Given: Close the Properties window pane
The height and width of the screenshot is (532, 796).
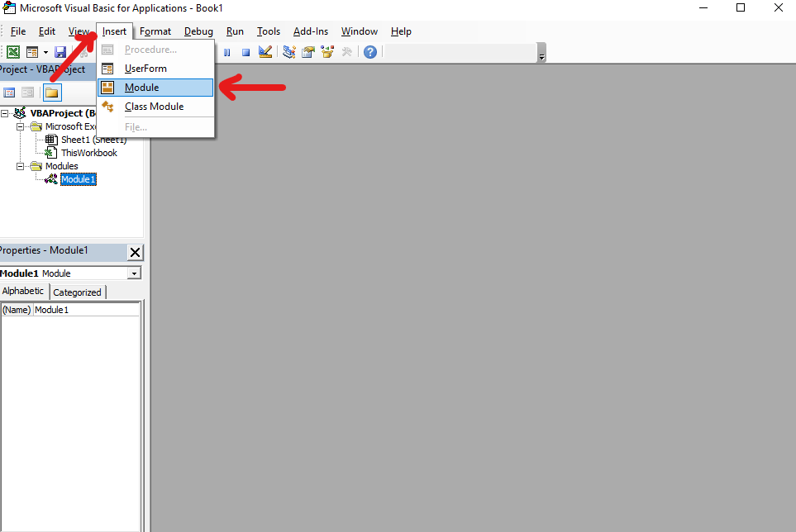Looking at the screenshot, I should 136,253.
